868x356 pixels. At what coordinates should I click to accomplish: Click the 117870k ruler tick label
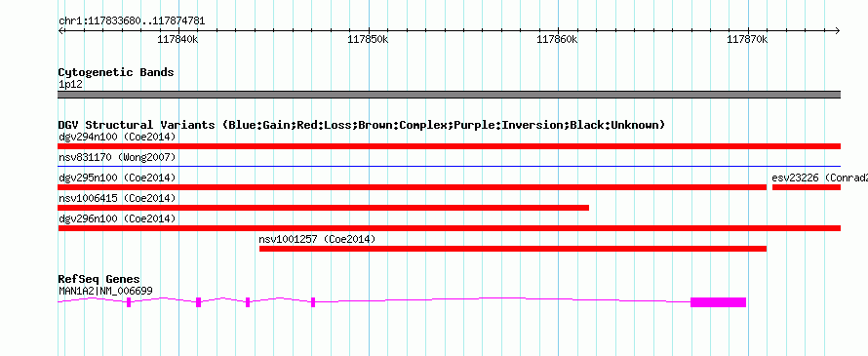[x=747, y=39]
